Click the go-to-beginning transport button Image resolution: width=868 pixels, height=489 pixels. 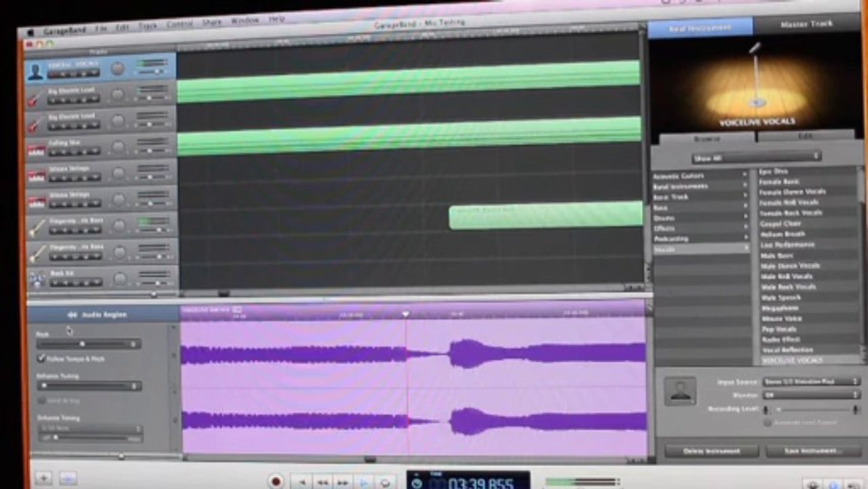coord(301,482)
